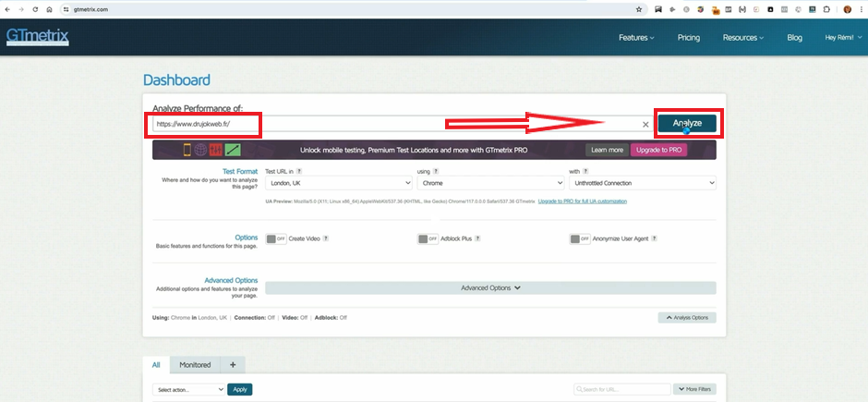Click the Dashboard heading

[176, 79]
